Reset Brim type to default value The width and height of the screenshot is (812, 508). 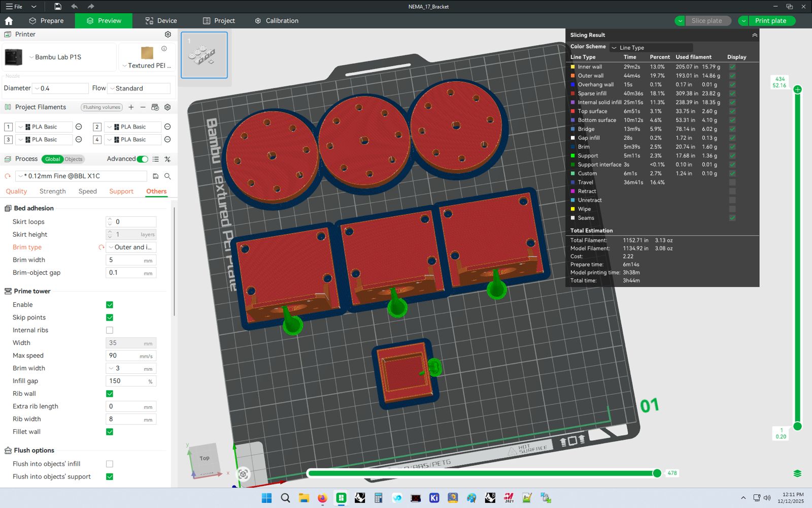point(101,247)
